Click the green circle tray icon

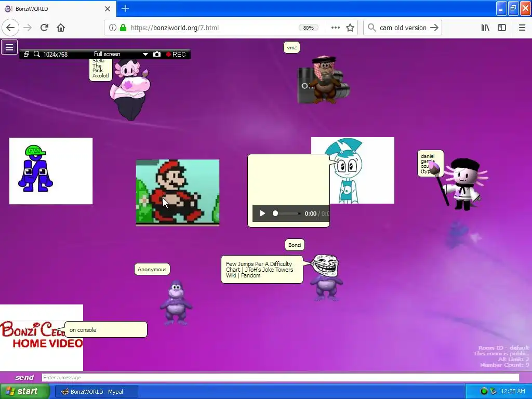(484, 392)
